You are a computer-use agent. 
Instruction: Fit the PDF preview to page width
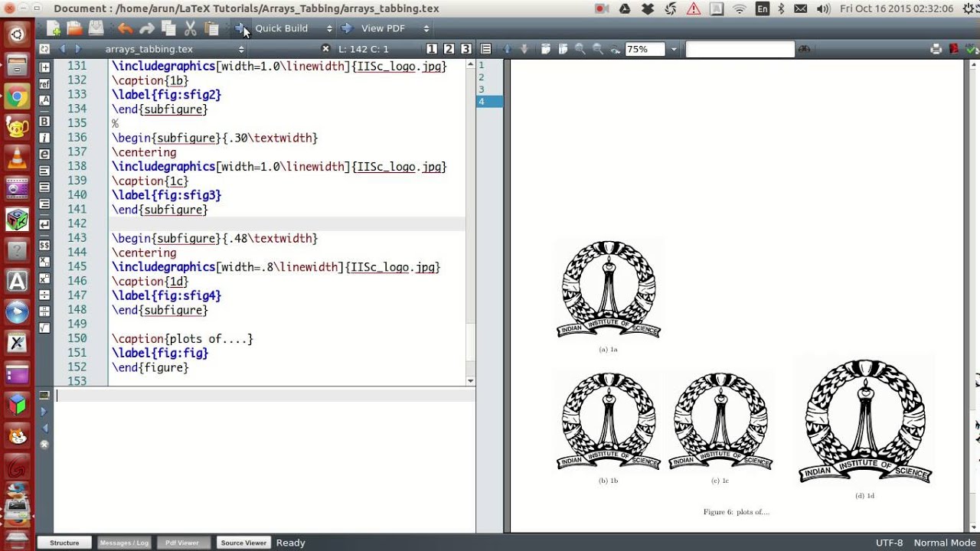(x=546, y=49)
